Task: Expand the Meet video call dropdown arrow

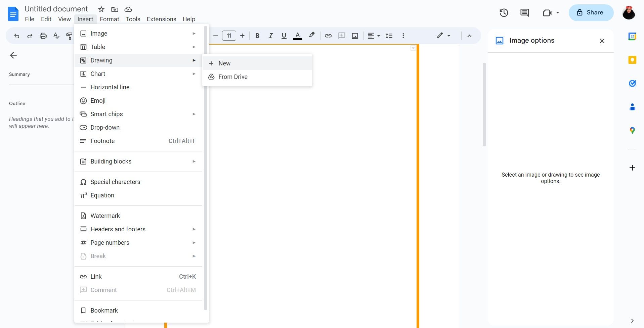Action: click(x=557, y=13)
